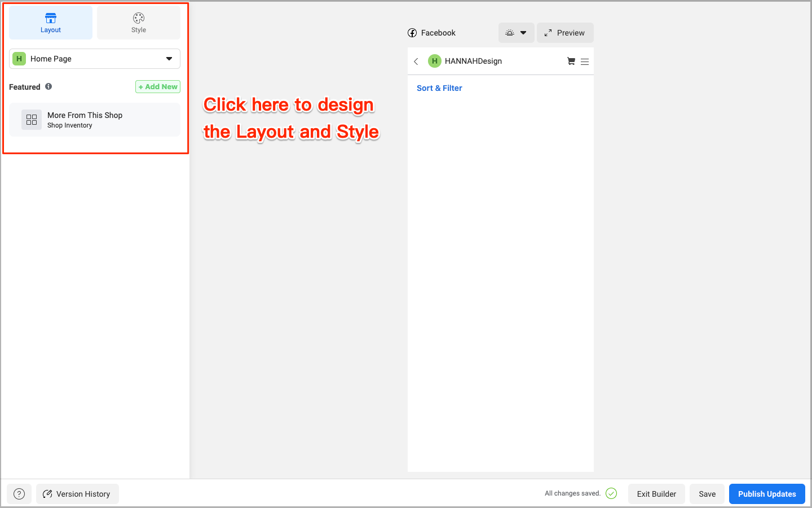
Task: Open the hamburger menu in preview
Action: click(x=585, y=62)
